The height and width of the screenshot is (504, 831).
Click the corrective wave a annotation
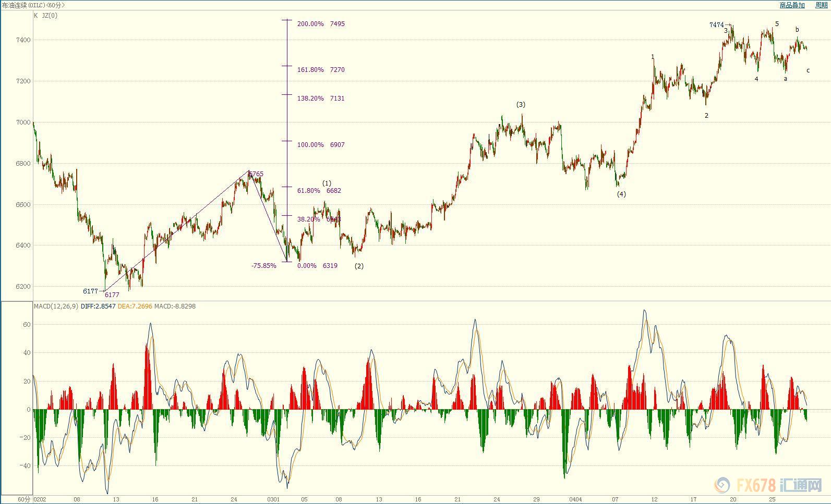pyautogui.click(x=786, y=79)
